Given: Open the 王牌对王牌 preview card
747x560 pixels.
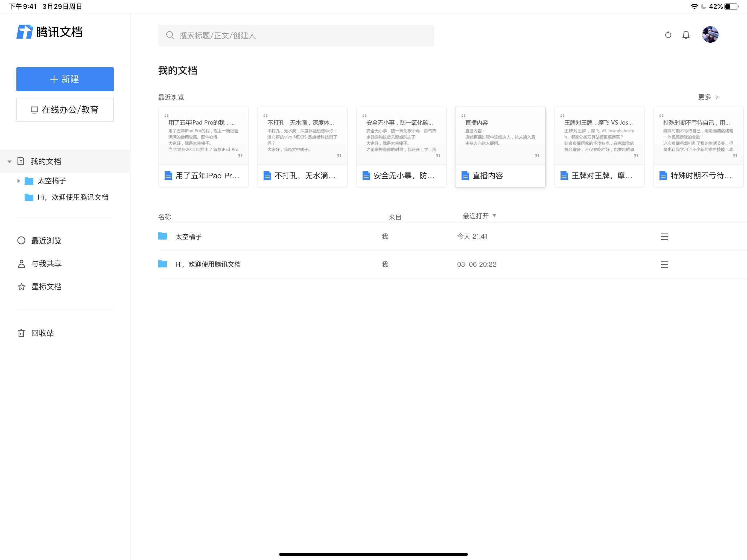Looking at the screenshot, I should (x=599, y=147).
